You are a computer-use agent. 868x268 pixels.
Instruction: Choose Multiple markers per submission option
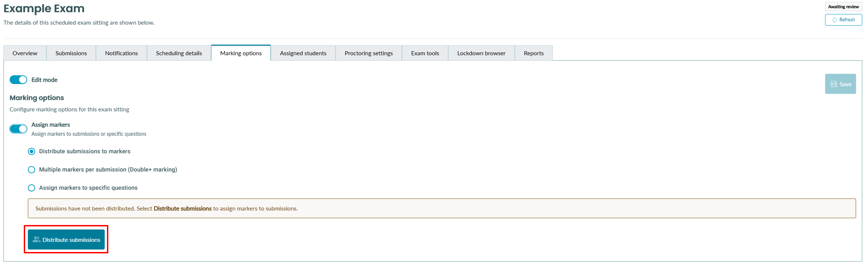point(32,170)
